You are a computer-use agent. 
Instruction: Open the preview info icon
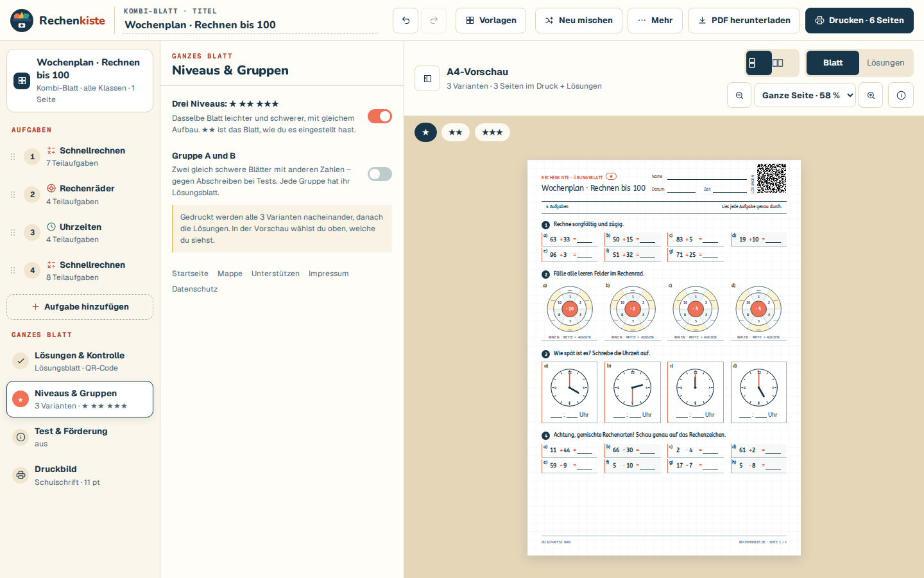[901, 95]
